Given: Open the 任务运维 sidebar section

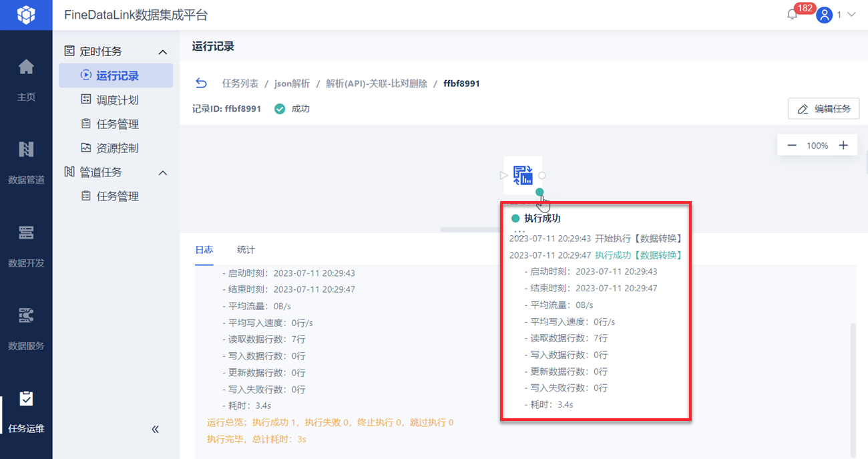Looking at the screenshot, I should tap(26, 412).
